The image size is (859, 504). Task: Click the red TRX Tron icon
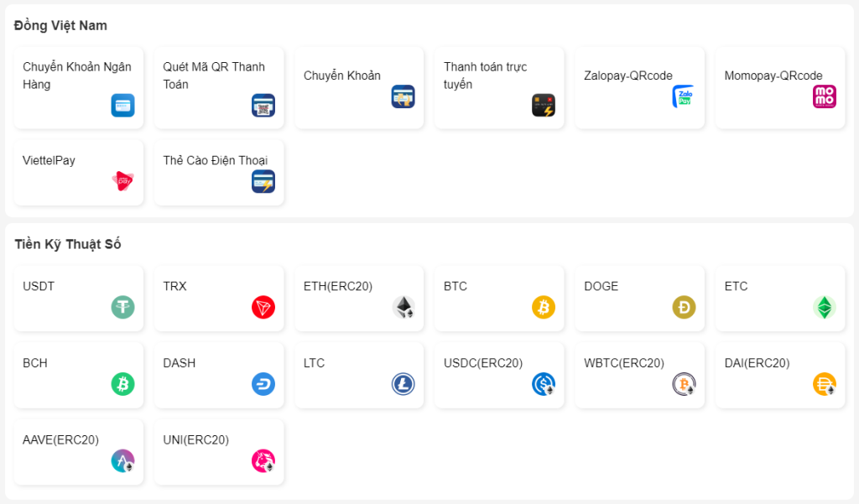[x=263, y=307]
